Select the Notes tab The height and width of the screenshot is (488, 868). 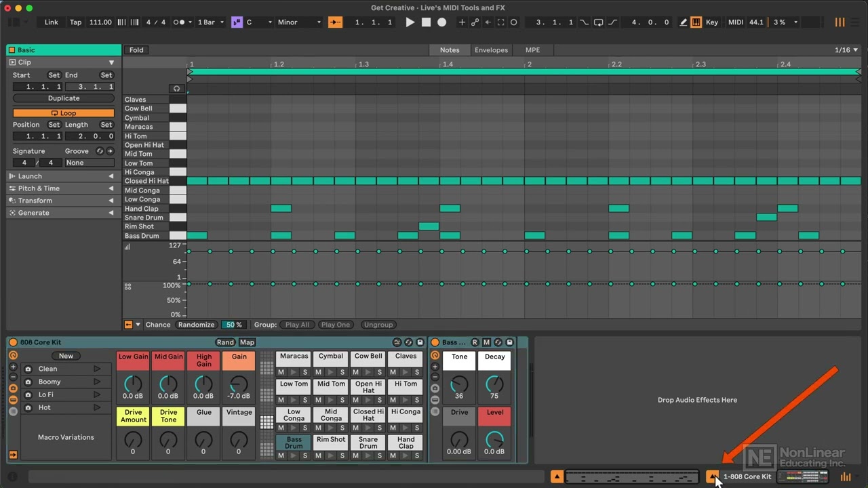pyautogui.click(x=450, y=50)
